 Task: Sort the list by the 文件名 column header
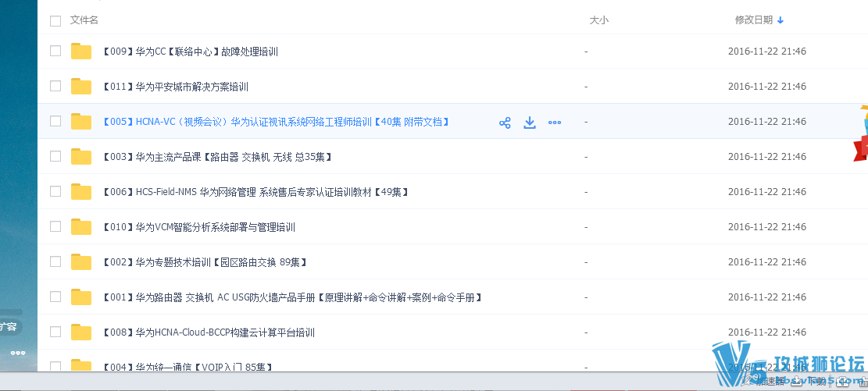pyautogui.click(x=84, y=20)
